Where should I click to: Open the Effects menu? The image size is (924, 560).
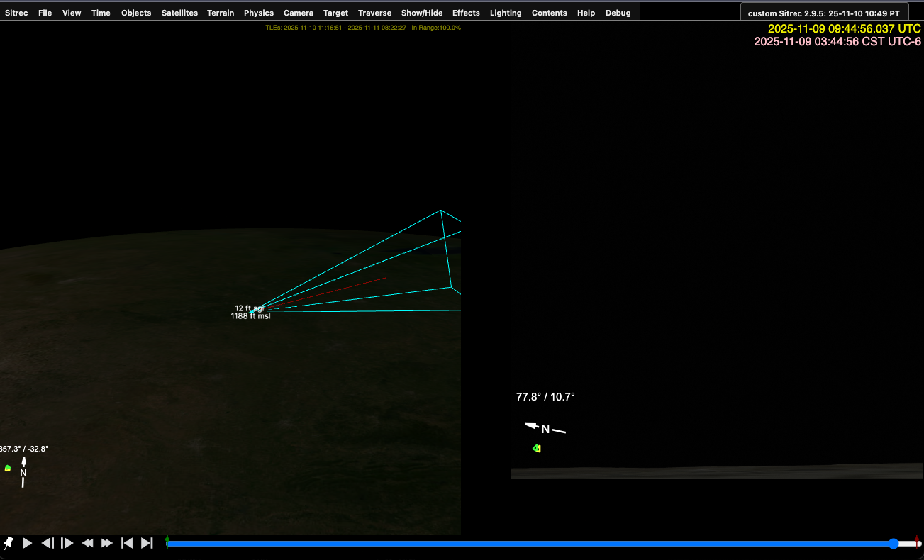(466, 13)
